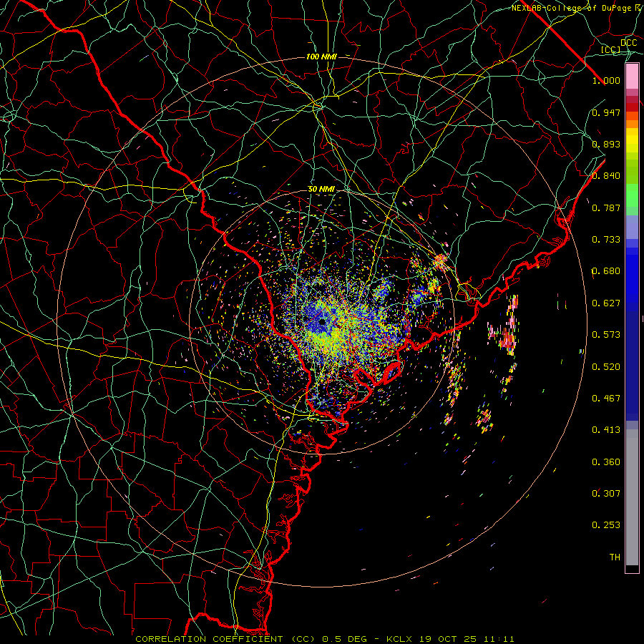Click the 0.307 color scale label
The image size is (644, 644).
pos(606,493)
